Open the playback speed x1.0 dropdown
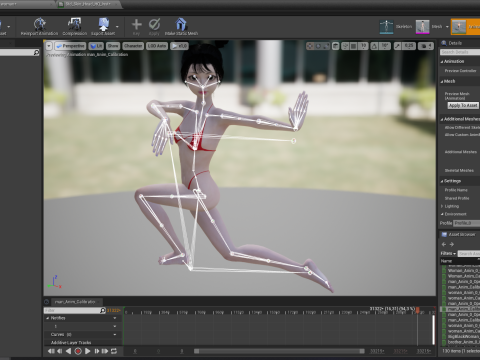The height and width of the screenshot is (360, 480). [x=179, y=46]
